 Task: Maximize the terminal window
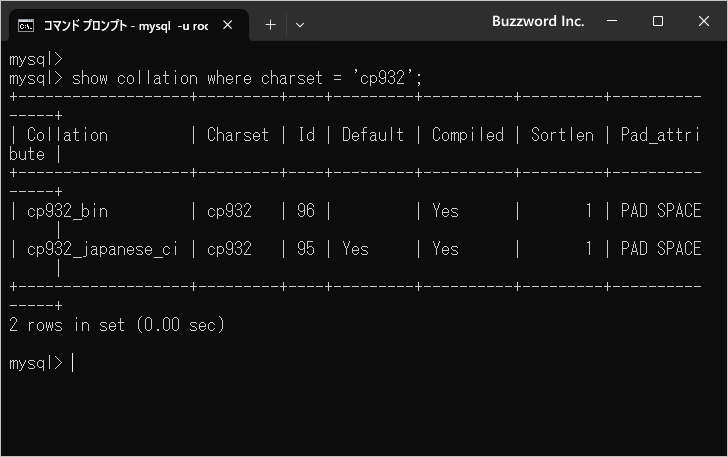[x=657, y=22]
